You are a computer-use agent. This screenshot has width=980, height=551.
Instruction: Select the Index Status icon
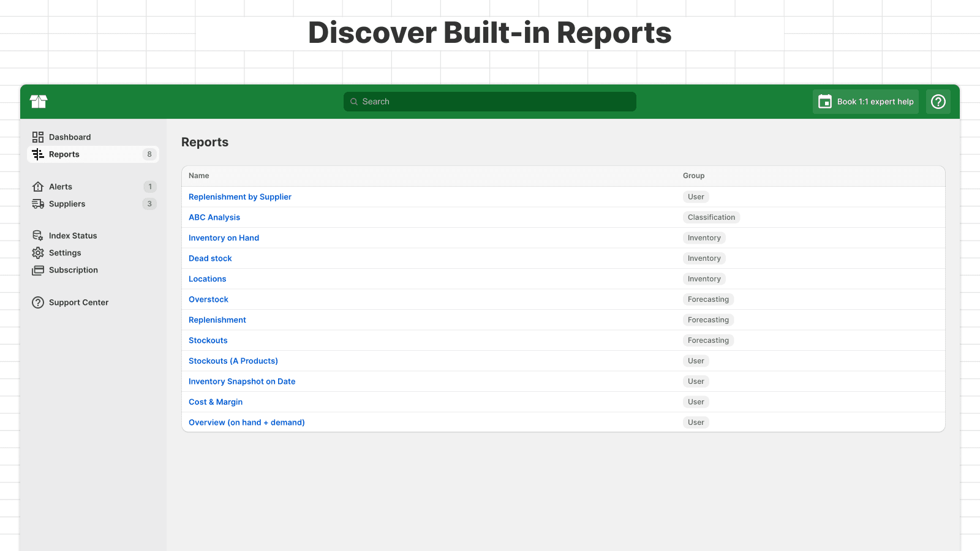coord(38,235)
